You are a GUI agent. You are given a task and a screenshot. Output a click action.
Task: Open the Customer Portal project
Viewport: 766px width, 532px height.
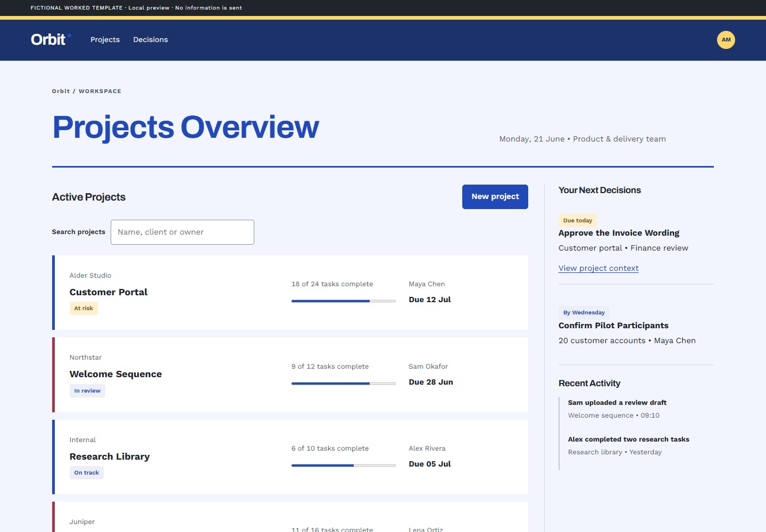point(109,292)
